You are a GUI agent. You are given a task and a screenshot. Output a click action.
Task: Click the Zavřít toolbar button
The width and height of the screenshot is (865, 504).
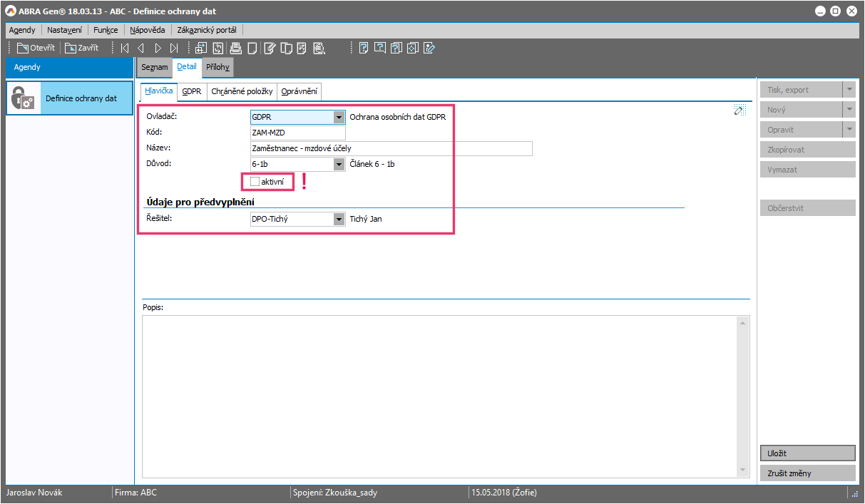(x=82, y=48)
